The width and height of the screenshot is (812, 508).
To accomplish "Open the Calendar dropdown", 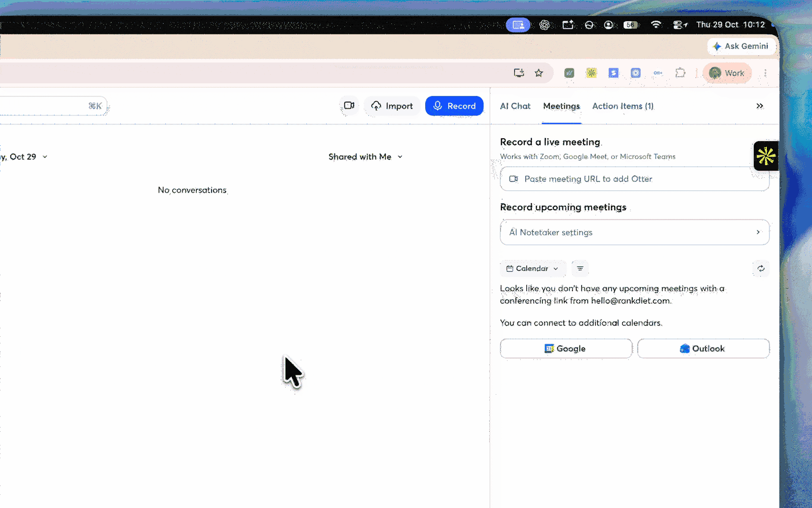I will 532,268.
